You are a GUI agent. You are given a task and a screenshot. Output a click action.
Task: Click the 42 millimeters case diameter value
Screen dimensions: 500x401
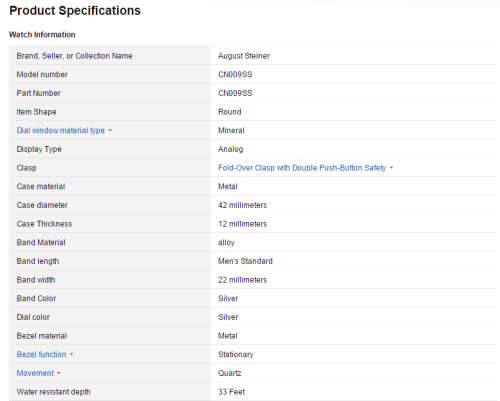242,205
